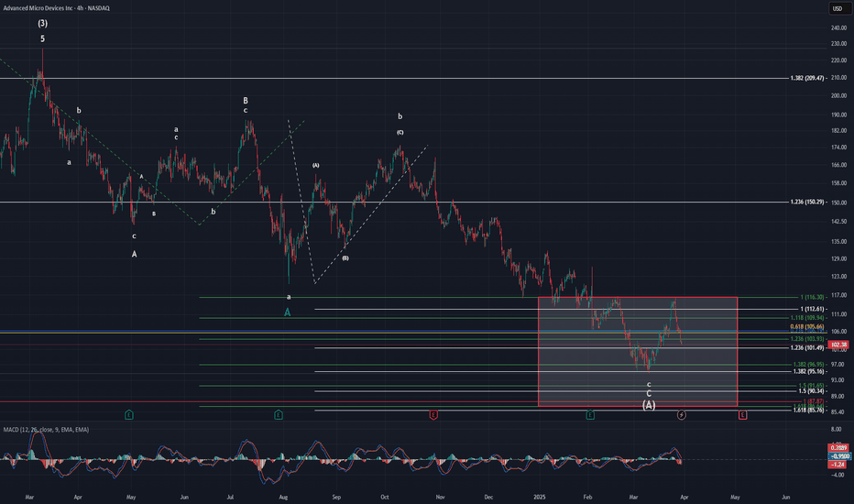Select the 1.118 (109.94) Fibonacci label
The image size is (854, 504).
[x=807, y=318]
